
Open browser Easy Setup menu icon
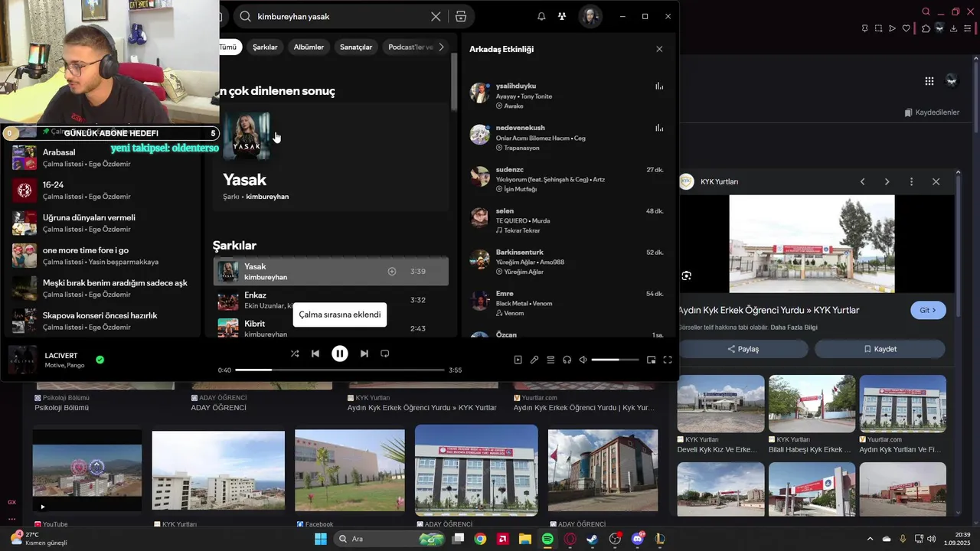968,28
